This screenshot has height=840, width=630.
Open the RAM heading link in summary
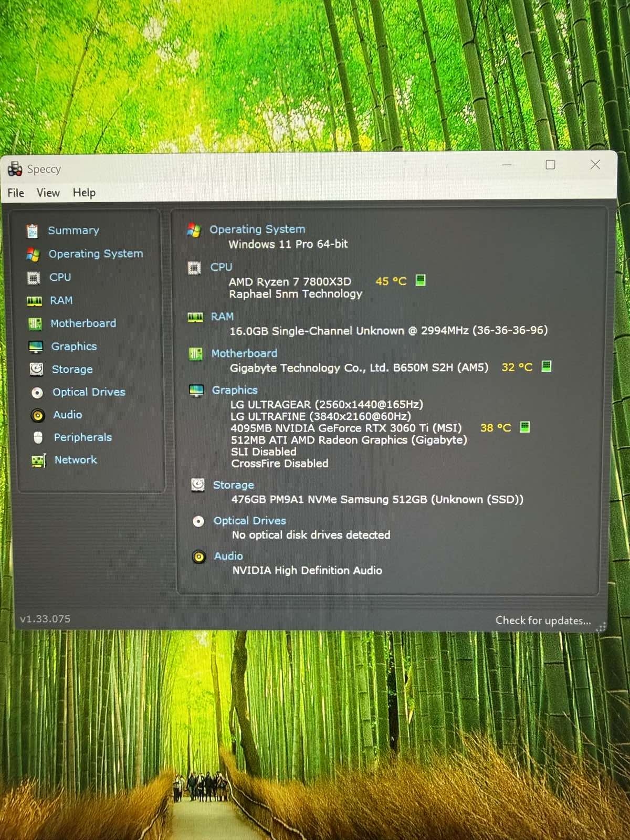tap(222, 317)
